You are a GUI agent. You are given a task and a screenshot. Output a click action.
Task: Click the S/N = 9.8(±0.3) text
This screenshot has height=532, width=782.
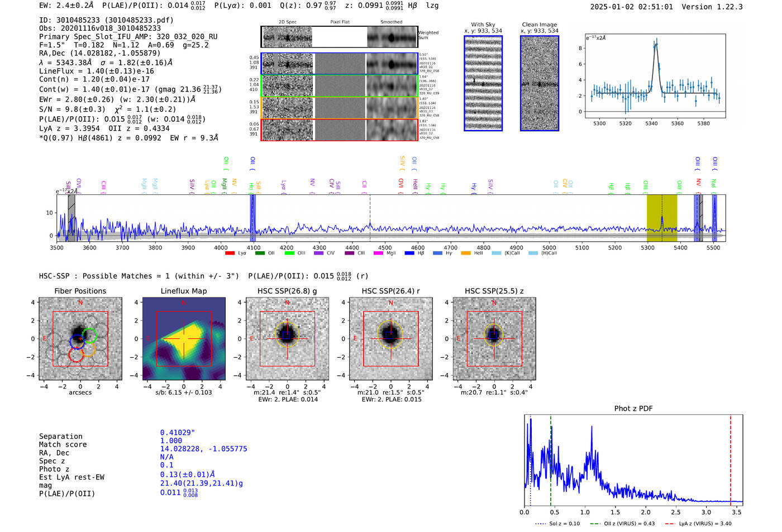[72, 109]
